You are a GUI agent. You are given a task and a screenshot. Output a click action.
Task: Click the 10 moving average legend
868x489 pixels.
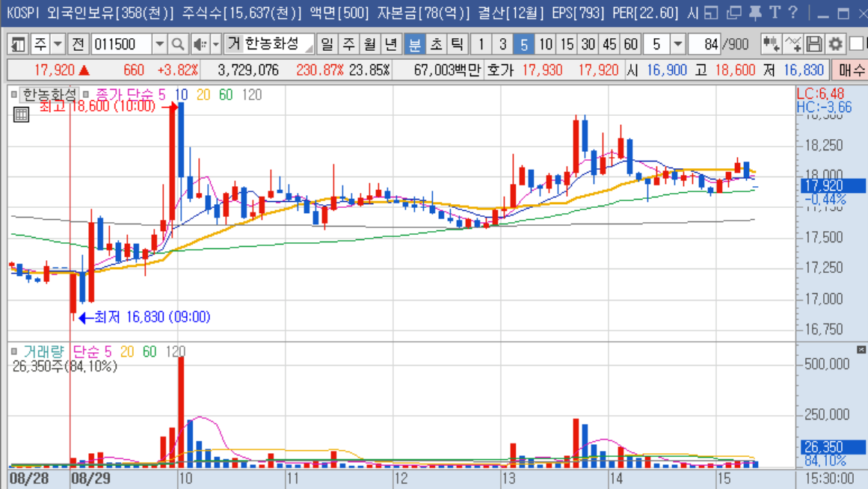(x=182, y=95)
